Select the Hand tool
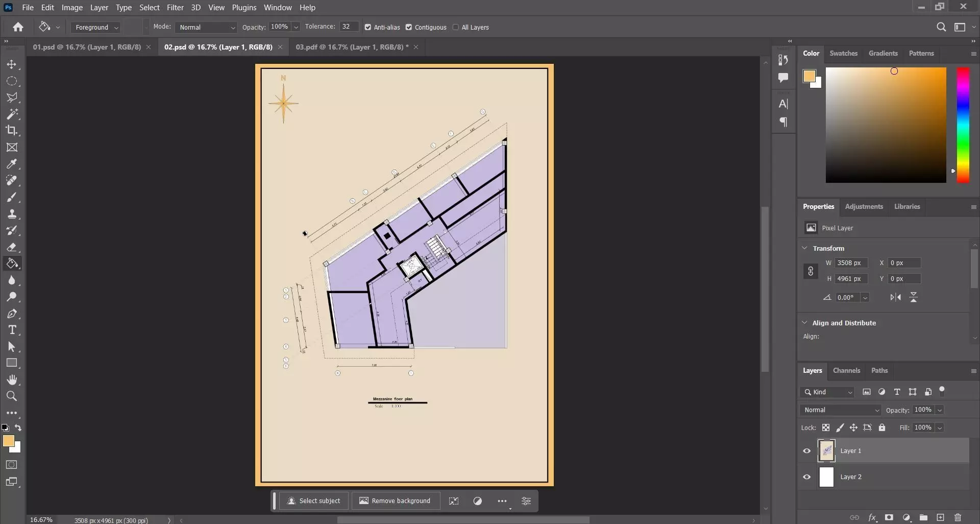 click(12, 380)
